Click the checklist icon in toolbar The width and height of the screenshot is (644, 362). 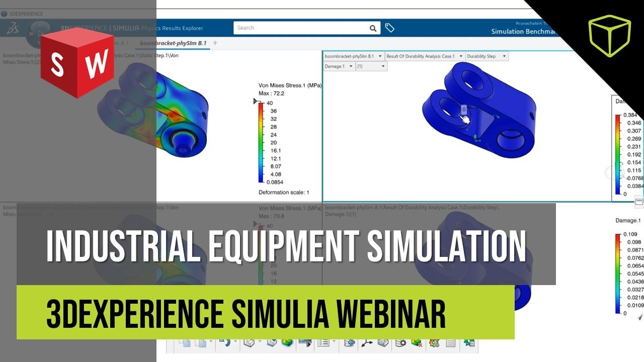point(323,343)
